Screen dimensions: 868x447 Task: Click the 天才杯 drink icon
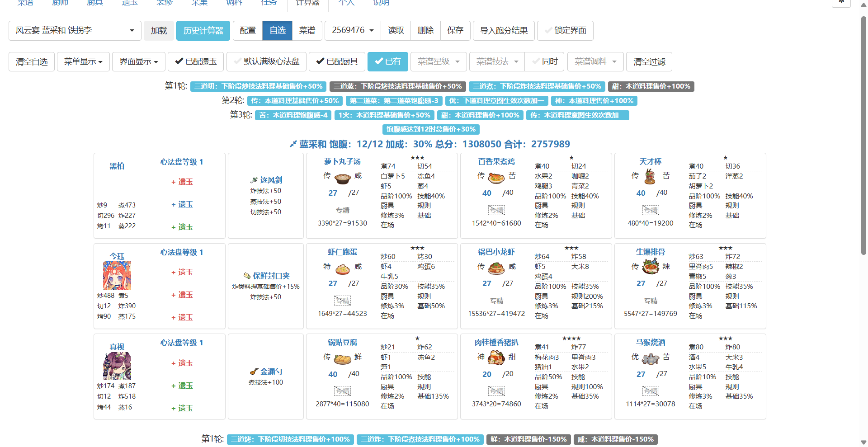(650, 177)
